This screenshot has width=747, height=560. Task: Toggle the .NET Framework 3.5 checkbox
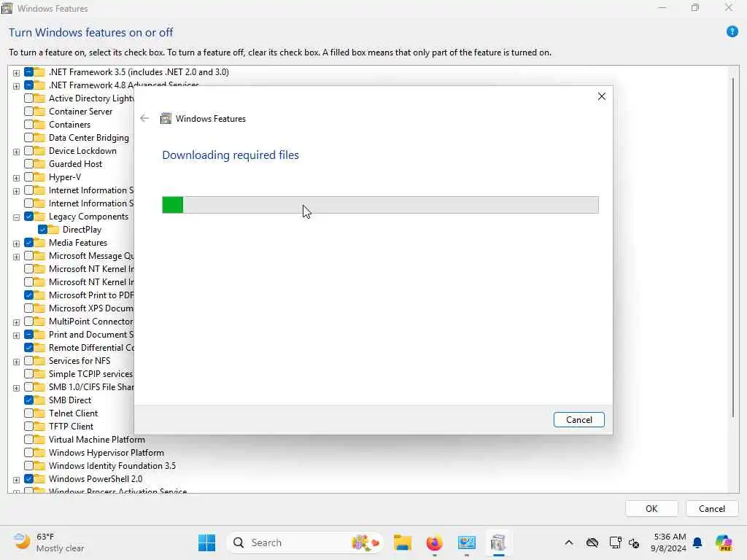28,72
